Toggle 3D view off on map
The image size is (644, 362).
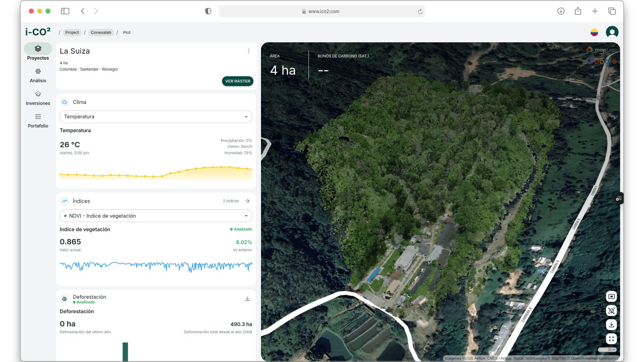[x=611, y=310]
